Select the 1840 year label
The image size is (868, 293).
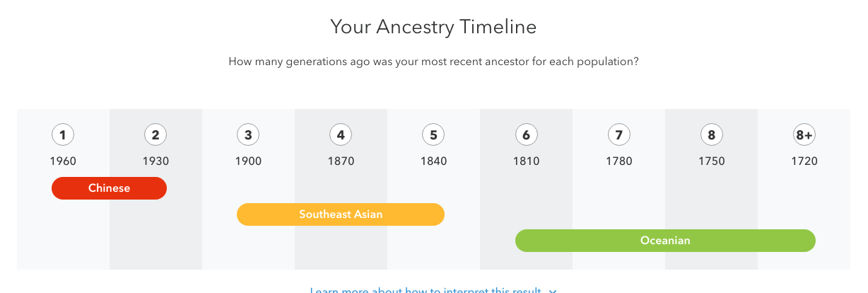(x=433, y=161)
